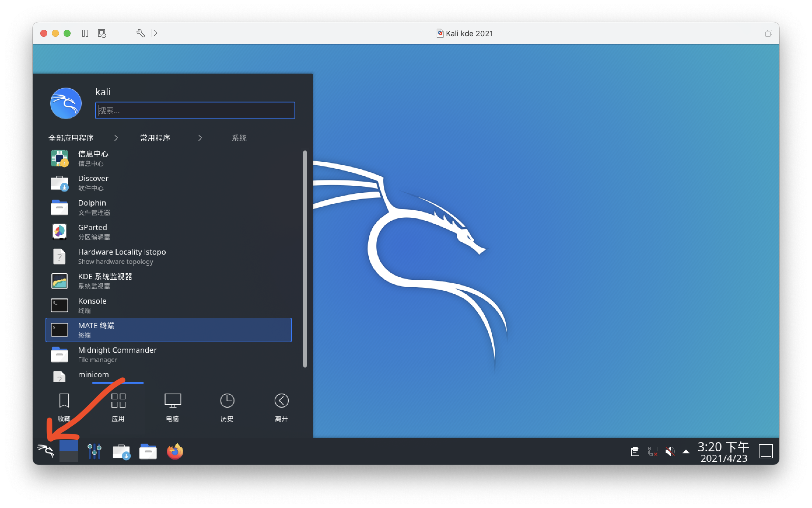Image resolution: width=812 pixels, height=508 pixels.
Task: Click the 系统 breadcrumb label
Action: tap(239, 138)
